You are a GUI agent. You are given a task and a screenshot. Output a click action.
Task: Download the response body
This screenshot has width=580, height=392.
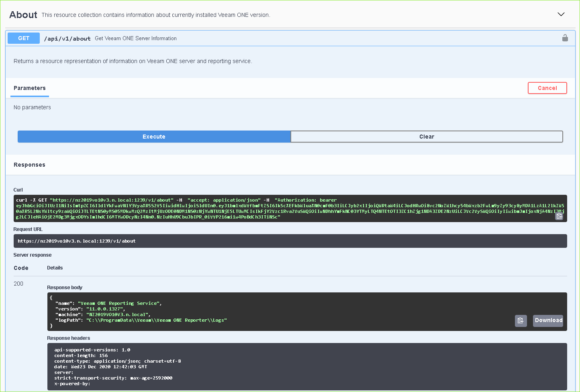tap(548, 321)
